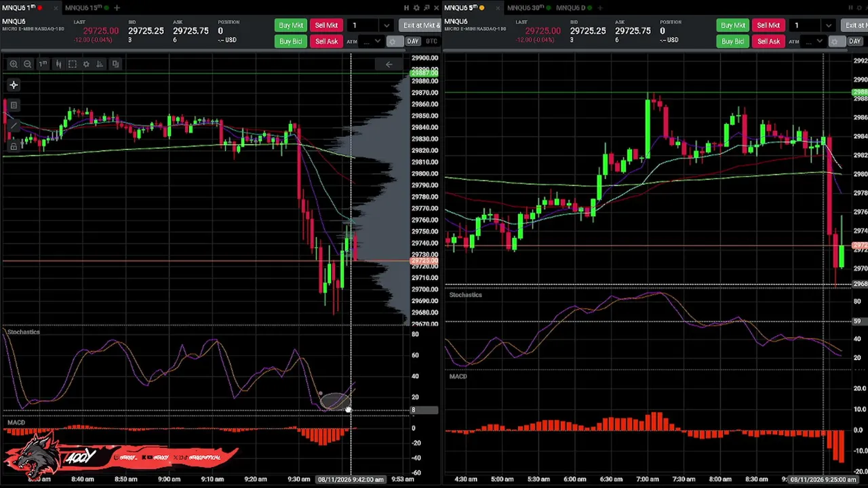Click Buy Mkt in right window
The height and width of the screenshot is (488, 868).
(x=732, y=26)
